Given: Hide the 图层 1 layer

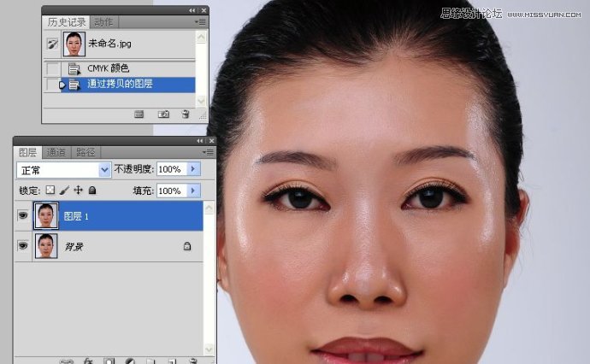Looking at the screenshot, I should point(23,215).
